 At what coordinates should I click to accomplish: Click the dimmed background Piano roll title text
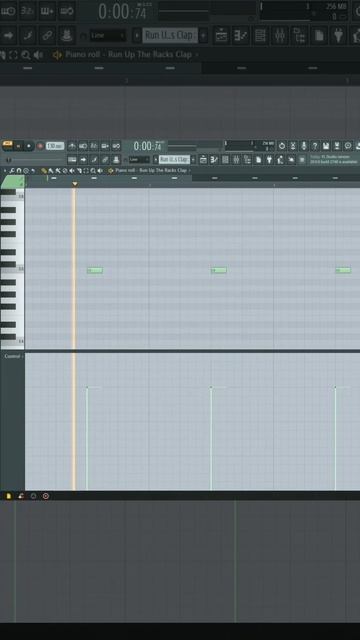tap(128, 55)
